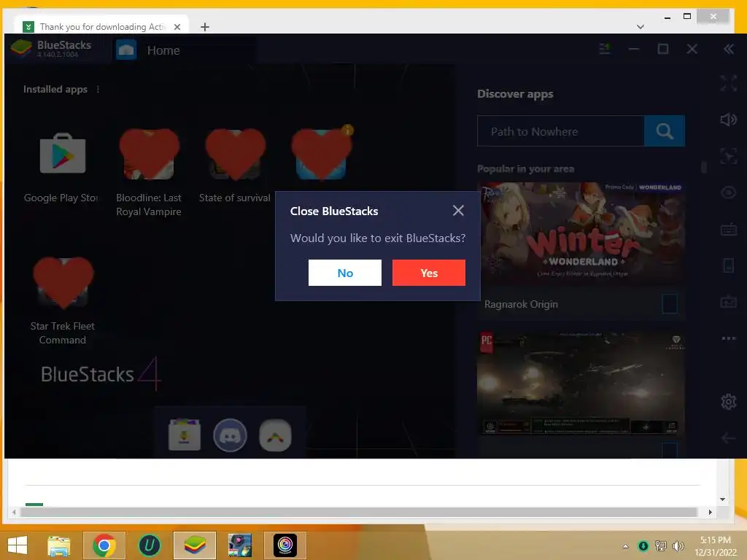Click the BlueStacks notification icon in the title bar
The width and height of the screenshot is (747, 560).
605,48
